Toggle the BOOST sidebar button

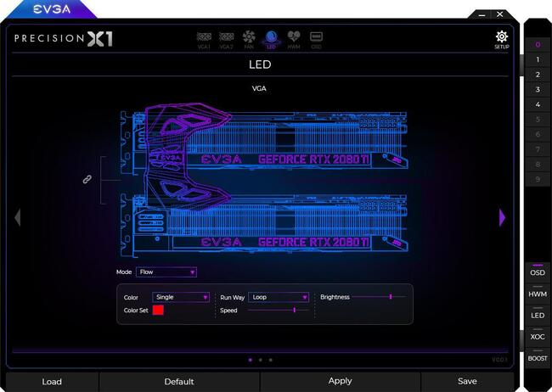coord(538,358)
